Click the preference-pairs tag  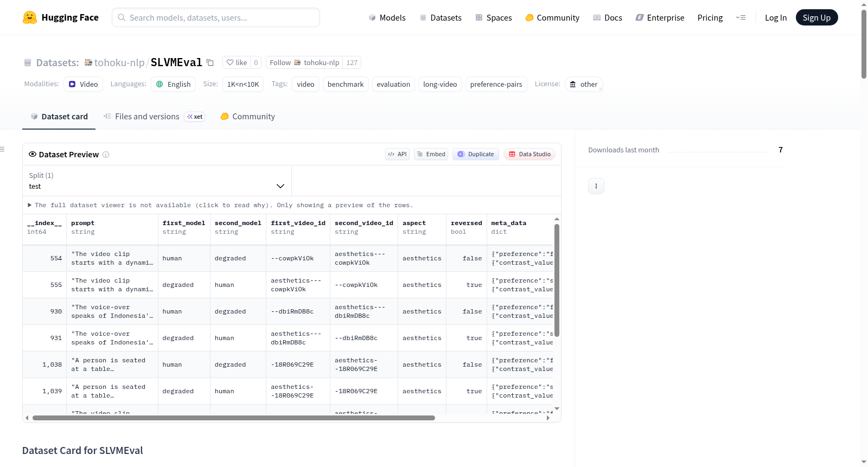496,84
